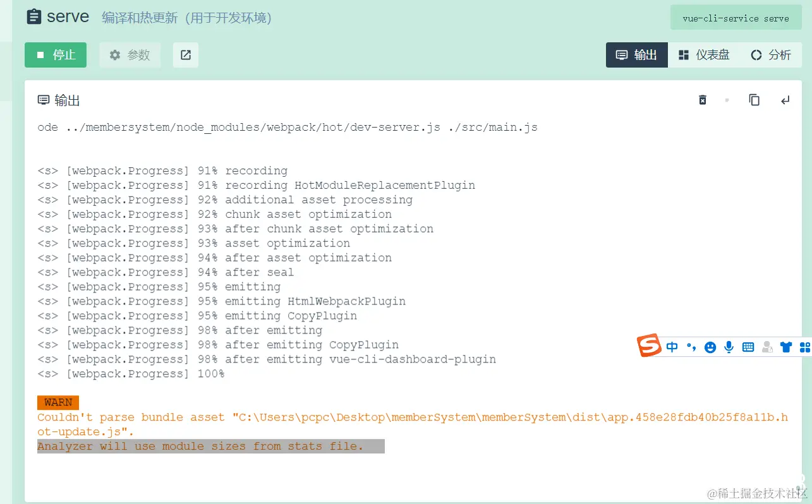This screenshot has height=504, width=812.
Task: Click the serve task title
Action: (68, 16)
